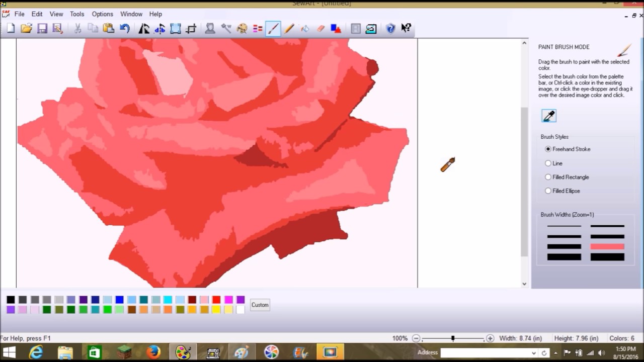The image size is (644, 362).
Task: Undo the last action with arrow icon
Action: point(124,29)
